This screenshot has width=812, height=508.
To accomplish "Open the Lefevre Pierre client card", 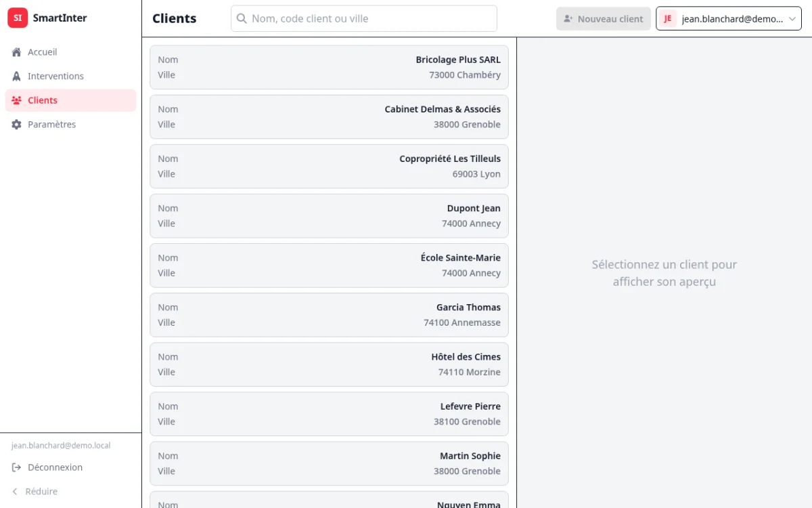I will pyautogui.click(x=329, y=413).
